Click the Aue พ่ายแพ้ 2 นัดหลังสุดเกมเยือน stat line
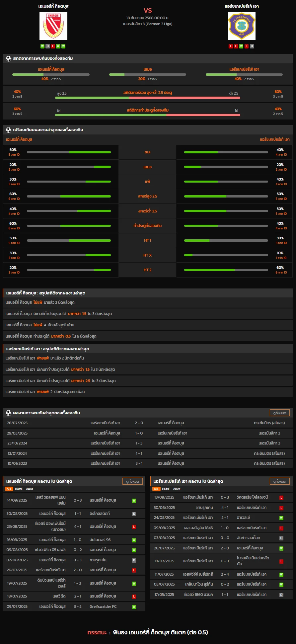The image size is (296, 644). [x=148, y=392]
